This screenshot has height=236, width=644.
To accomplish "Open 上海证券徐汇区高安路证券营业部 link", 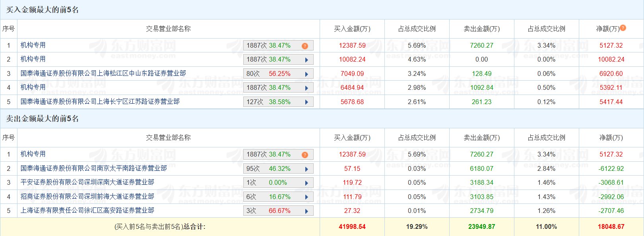I will click(x=87, y=211).
